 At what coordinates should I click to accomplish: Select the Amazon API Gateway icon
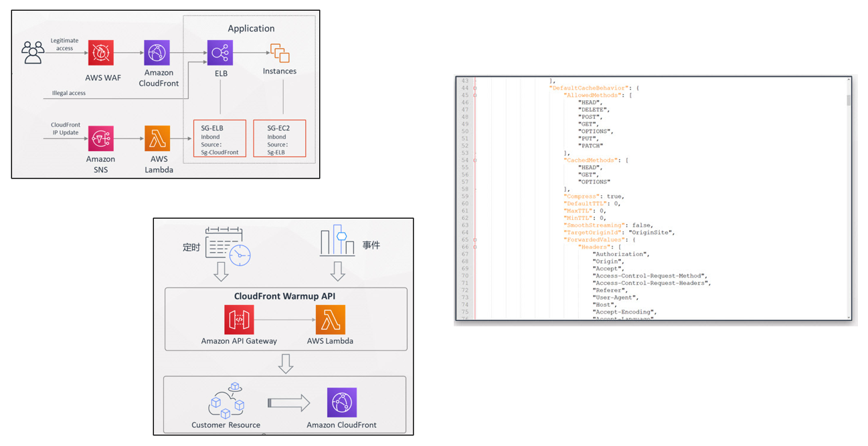[x=239, y=320]
